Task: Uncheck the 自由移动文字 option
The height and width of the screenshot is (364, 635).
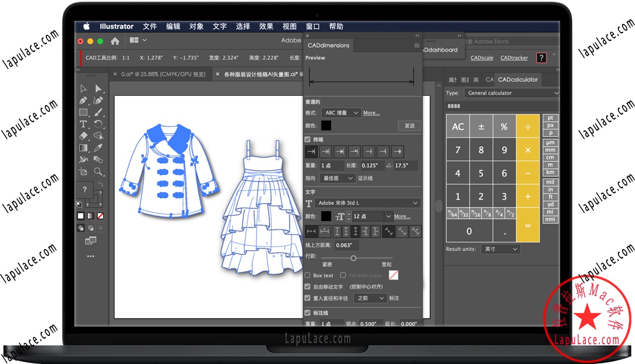Action: 307,287
